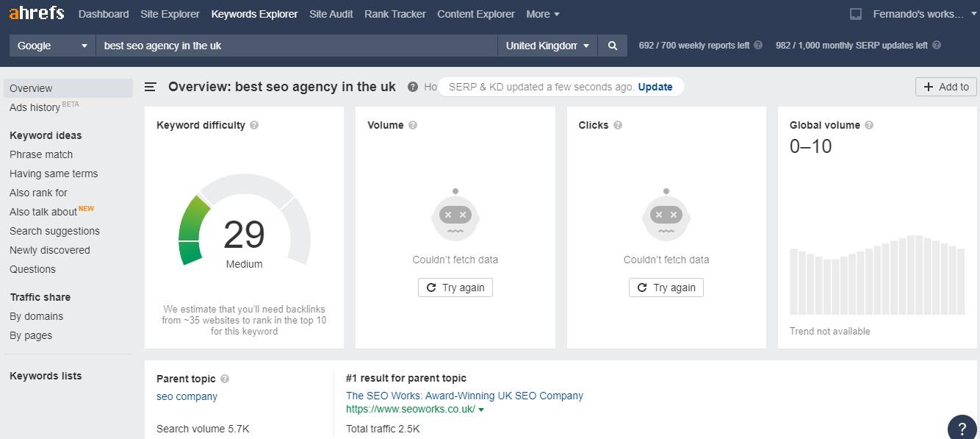
Task: Expand the seoworks.co.uk URL dropdown arrow
Action: click(x=481, y=410)
